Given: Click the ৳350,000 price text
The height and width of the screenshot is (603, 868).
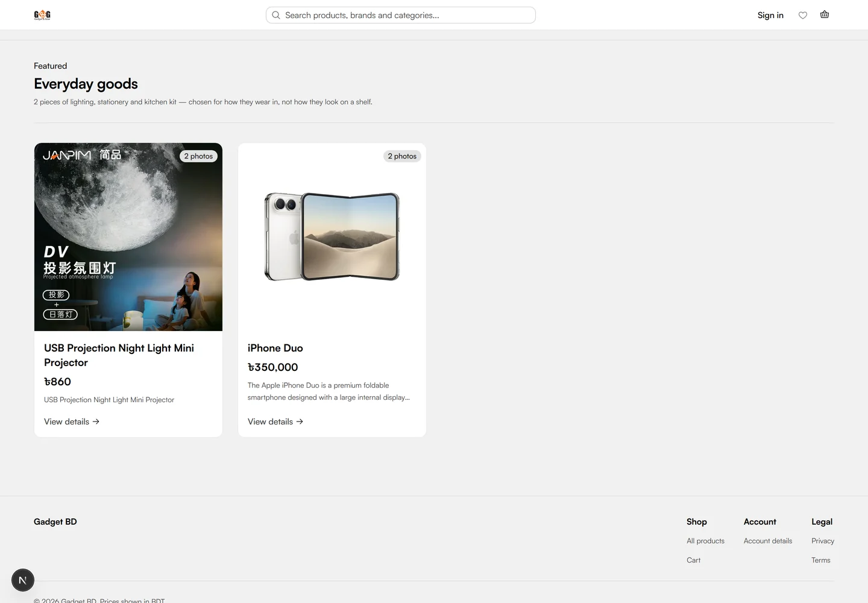Looking at the screenshot, I should point(273,367).
